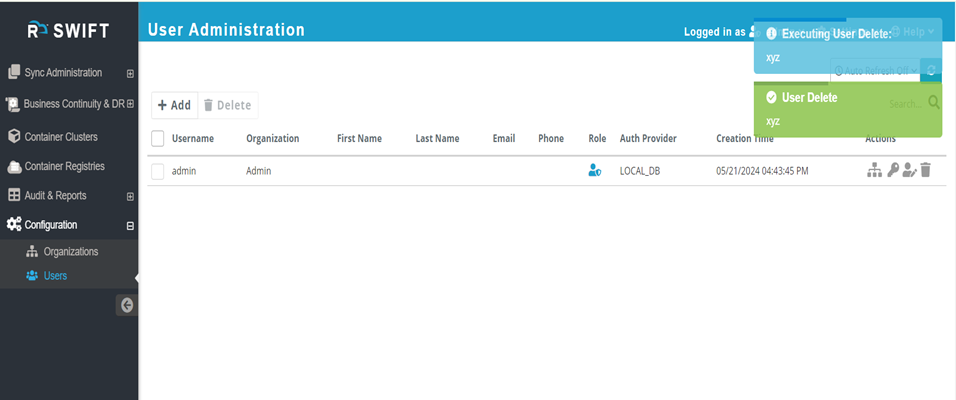Click the Organizations hierarchy icon in sidebar
Screen dimensions: 956x400
click(x=32, y=252)
